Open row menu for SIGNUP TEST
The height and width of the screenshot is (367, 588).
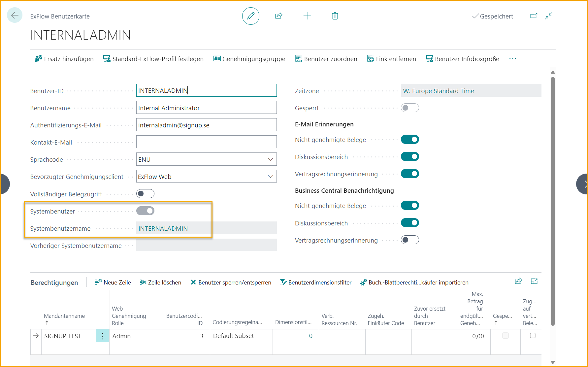(x=103, y=336)
